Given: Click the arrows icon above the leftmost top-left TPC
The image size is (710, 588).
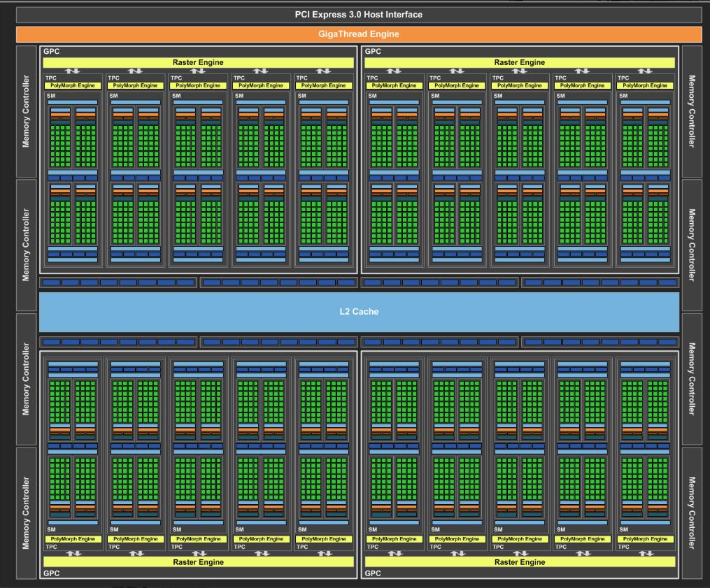Looking at the screenshot, I should (x=73, y=71).
